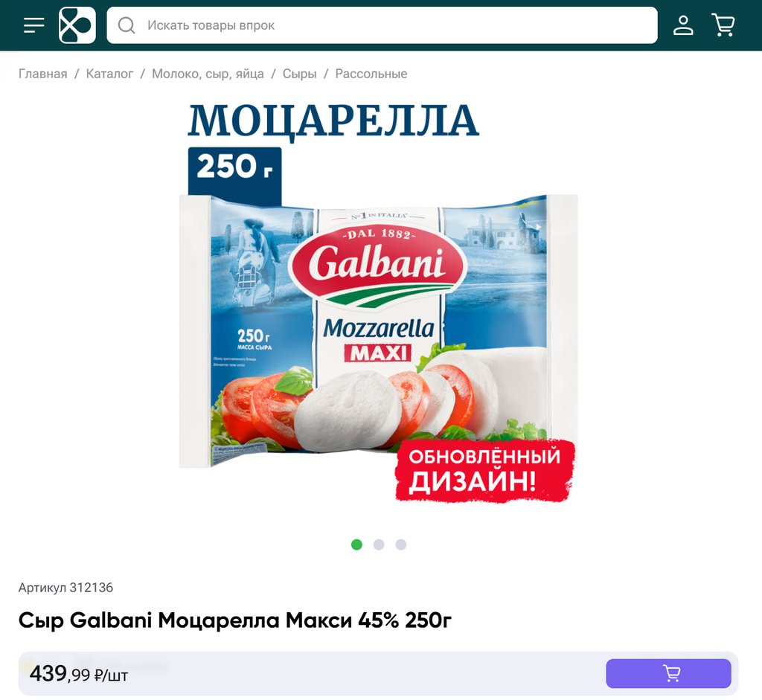Open "Рассольные" breadcrumb link

click(371, 74)
